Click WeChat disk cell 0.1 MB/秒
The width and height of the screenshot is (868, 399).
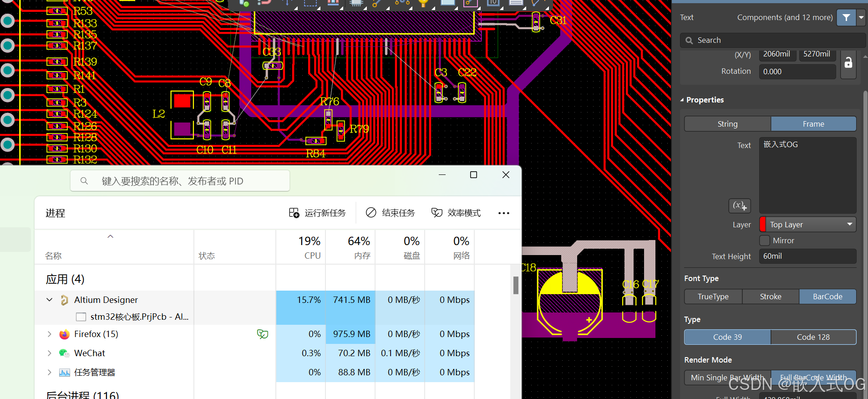(400, 353)
